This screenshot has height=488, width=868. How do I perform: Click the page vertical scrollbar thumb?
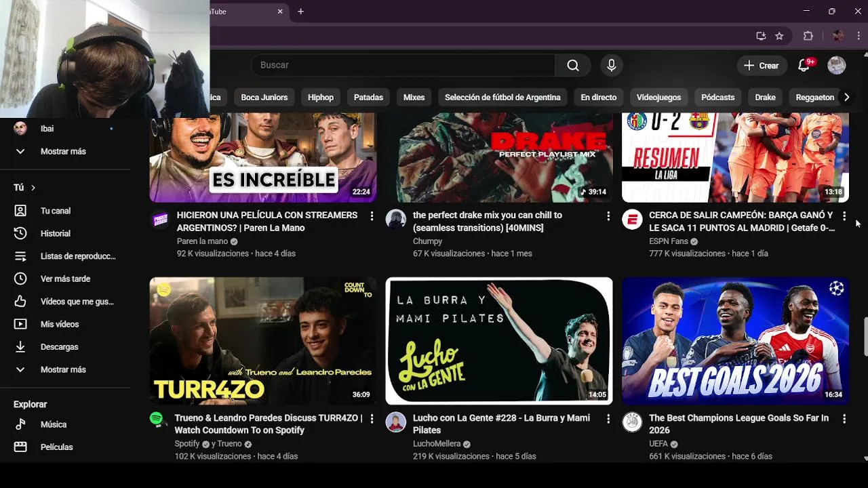pos(865,335)
